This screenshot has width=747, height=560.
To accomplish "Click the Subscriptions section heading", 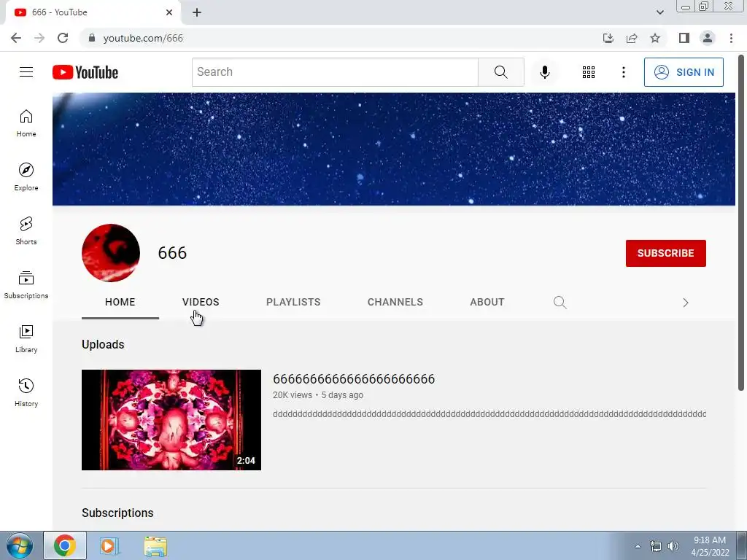I will tap(117, 513).
